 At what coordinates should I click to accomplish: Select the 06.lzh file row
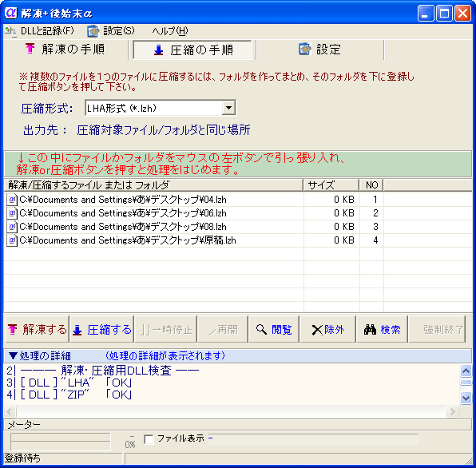(x=238, y=213)
